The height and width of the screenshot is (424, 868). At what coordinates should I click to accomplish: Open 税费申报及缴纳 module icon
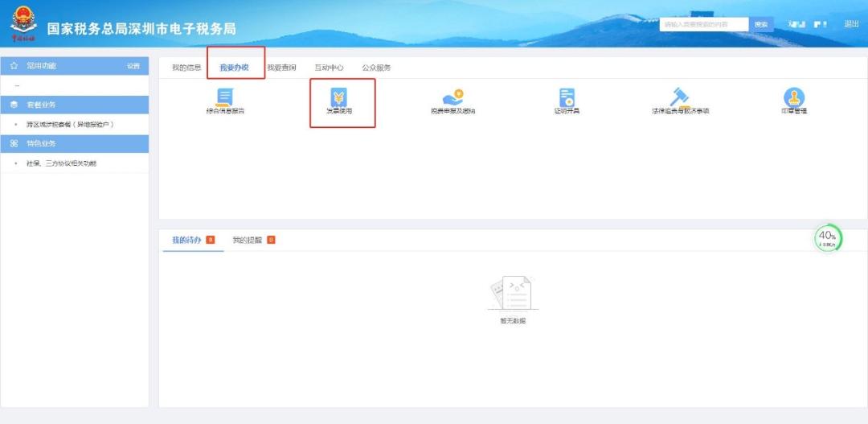pos(452,97)
